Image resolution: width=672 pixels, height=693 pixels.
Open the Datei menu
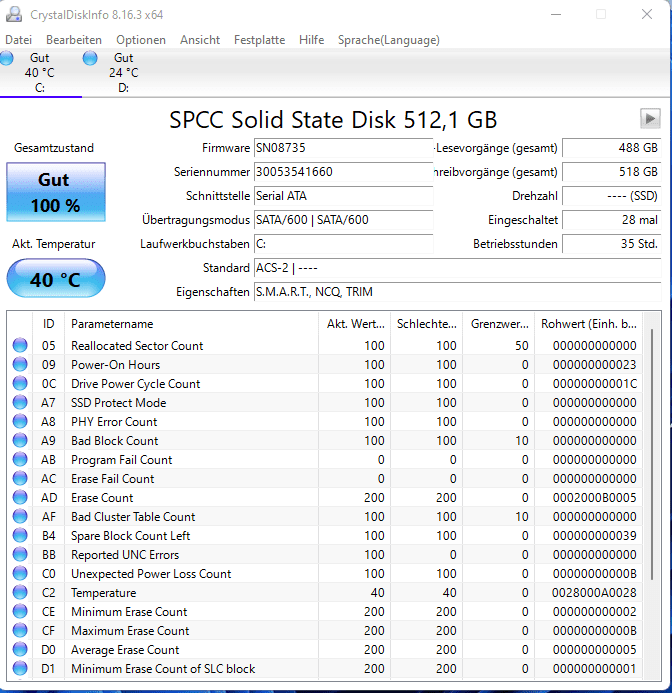19,40
